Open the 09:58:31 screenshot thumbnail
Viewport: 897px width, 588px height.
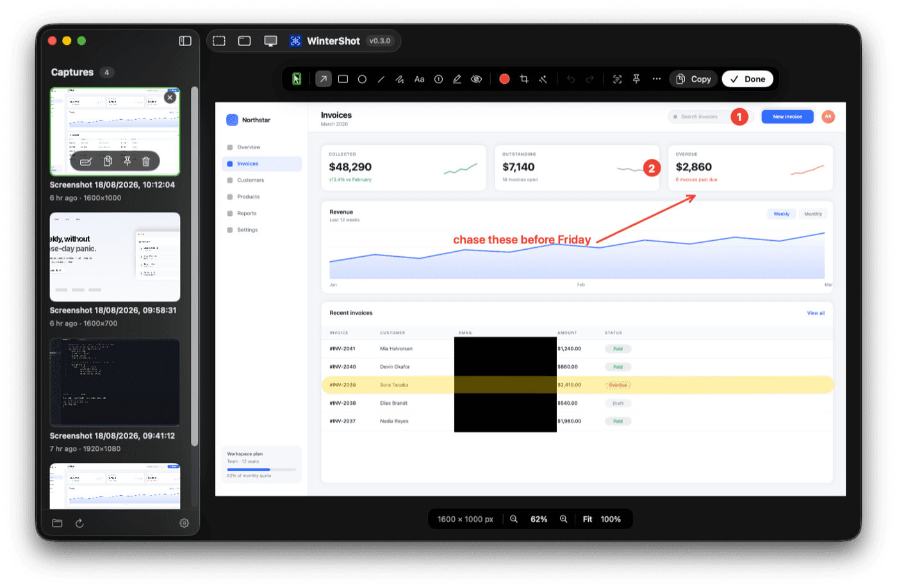pos(115,257)
